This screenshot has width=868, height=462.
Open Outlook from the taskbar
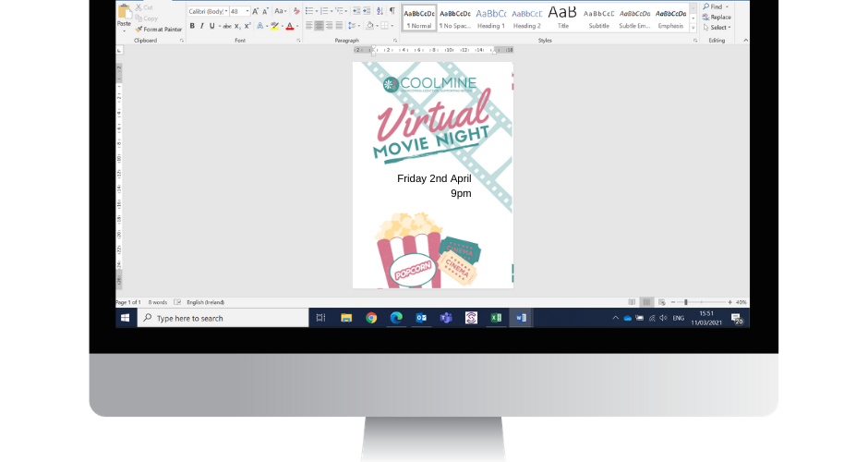click(421, 318)
